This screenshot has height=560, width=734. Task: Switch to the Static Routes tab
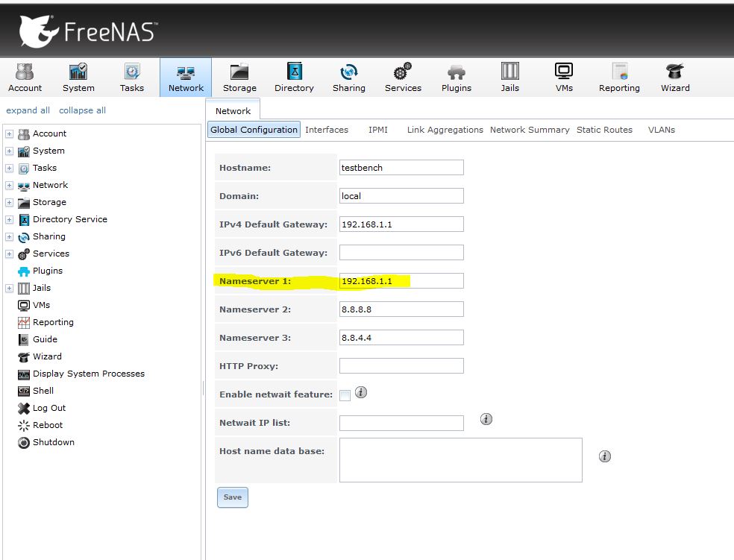point(604,130)
